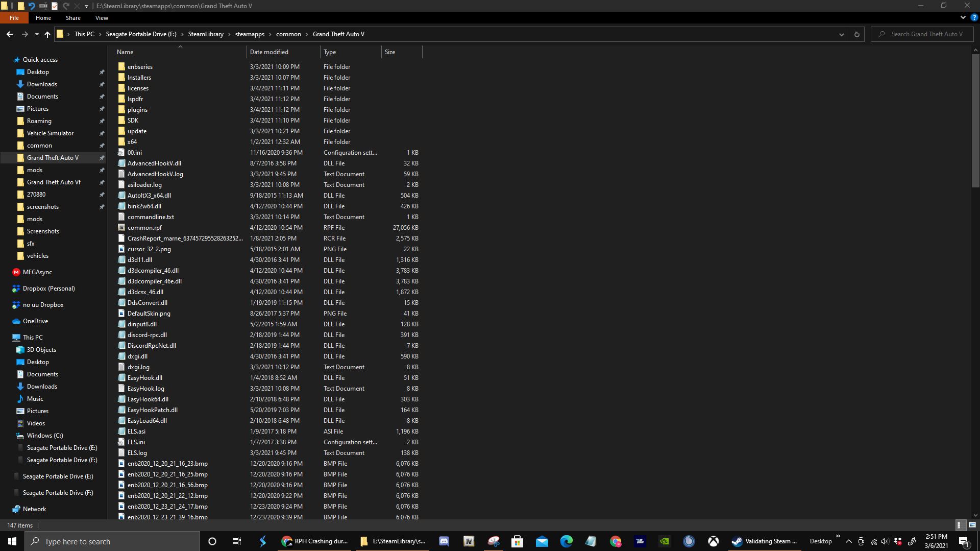Open the Customize Quick Access Toolbar dropdown
Viewport: 980px width, 551px height.
(86, 6)
